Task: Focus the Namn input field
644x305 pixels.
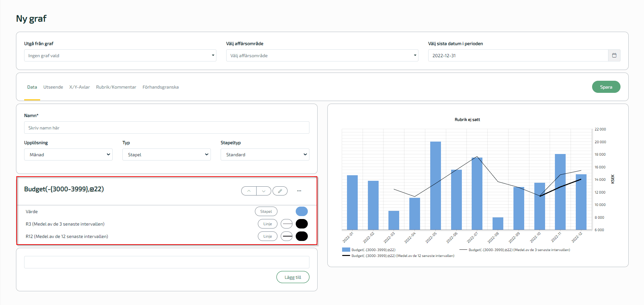Action: click(x=166, y=128)
